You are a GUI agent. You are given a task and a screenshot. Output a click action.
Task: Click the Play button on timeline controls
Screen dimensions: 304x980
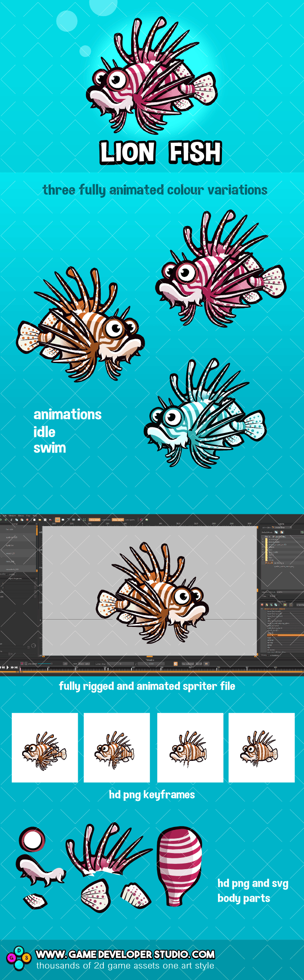7,667
